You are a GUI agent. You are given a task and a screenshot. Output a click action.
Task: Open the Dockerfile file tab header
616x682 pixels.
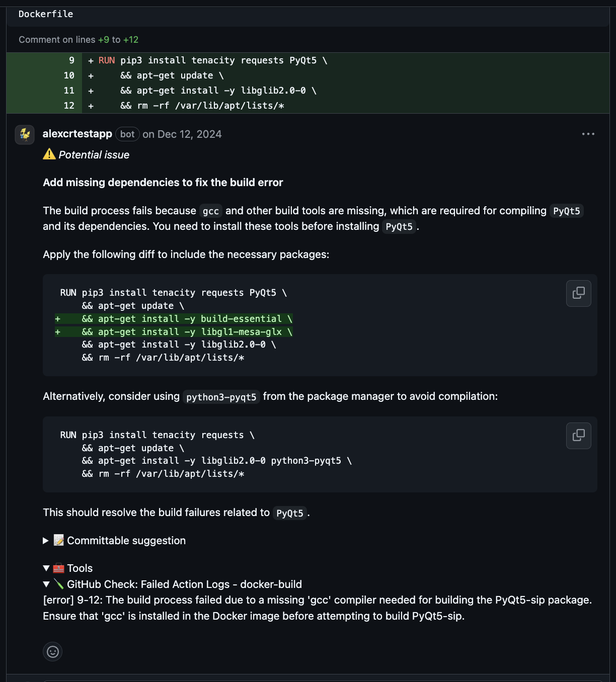45,14
